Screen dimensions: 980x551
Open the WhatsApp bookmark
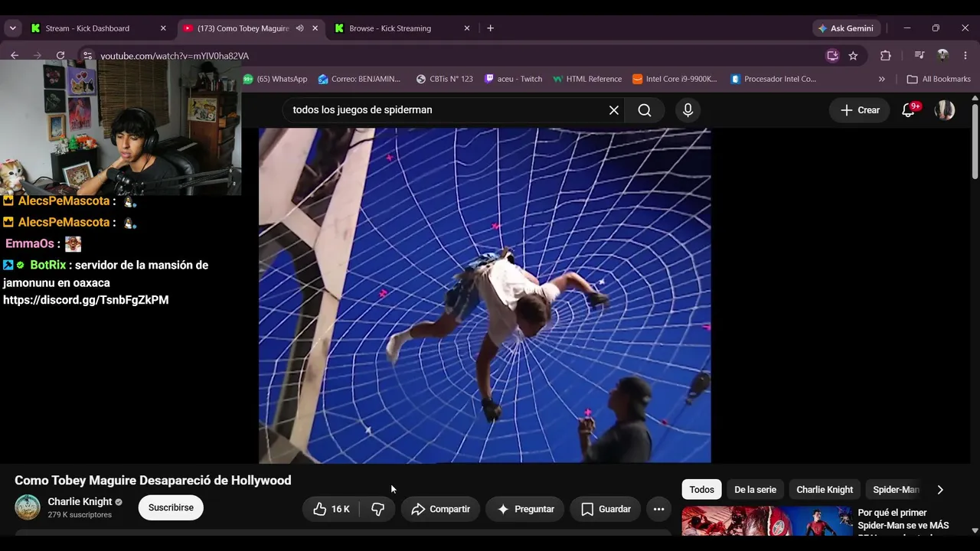pos(276,79)
